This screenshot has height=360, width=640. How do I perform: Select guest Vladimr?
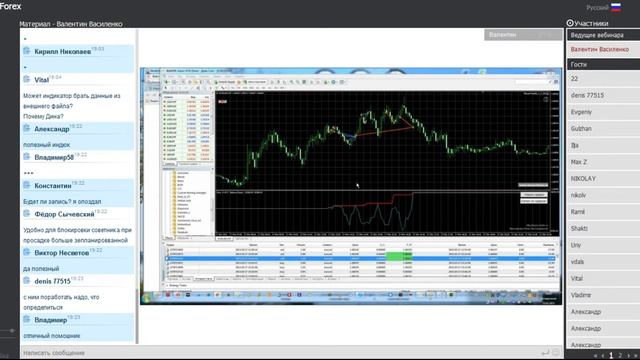click(603, 295)
